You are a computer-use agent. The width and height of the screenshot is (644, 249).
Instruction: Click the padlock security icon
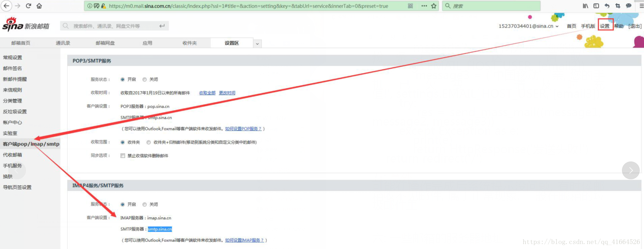click(103, 6)
